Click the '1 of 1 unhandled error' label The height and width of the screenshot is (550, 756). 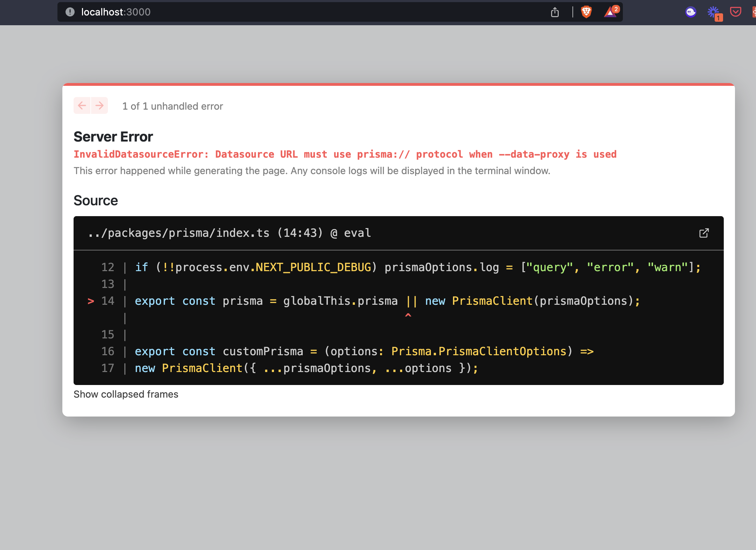pos(172,106)
